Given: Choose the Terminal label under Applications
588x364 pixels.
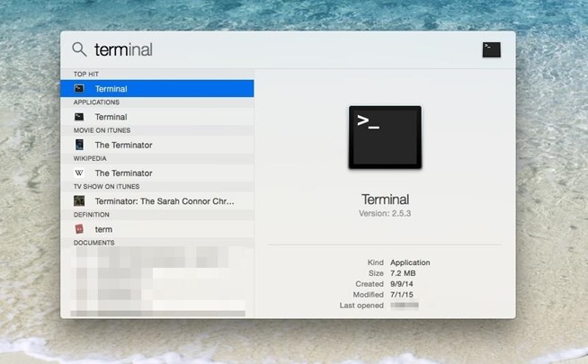Looking at the screenshot, I should click(x=111, y=117).
